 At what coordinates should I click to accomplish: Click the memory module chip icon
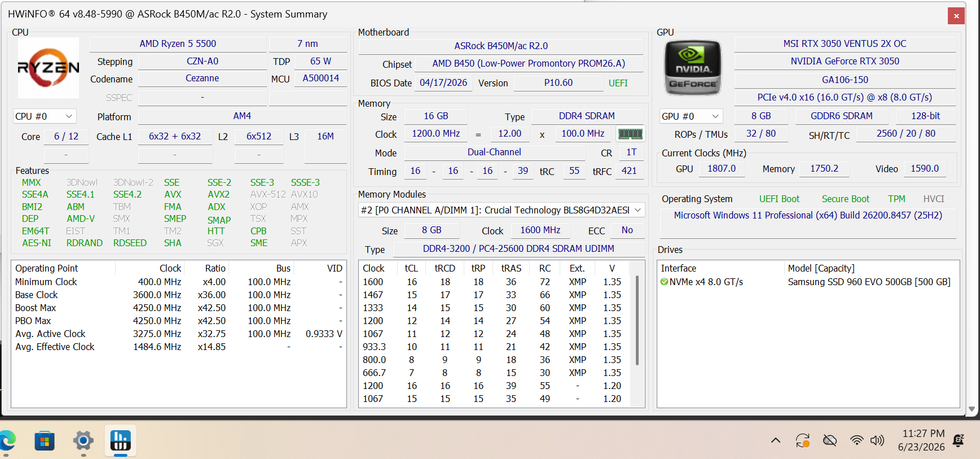[x=630, y=134]
